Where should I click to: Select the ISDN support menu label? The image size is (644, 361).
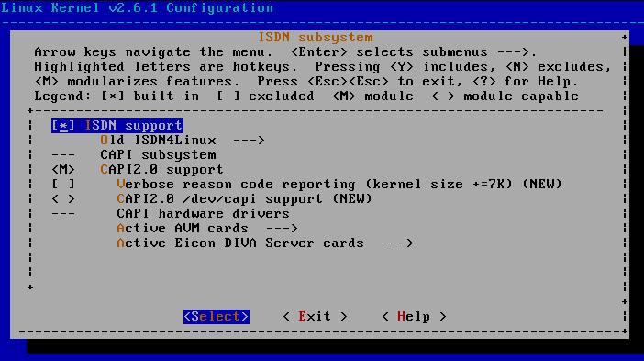(x=134, y=126)
